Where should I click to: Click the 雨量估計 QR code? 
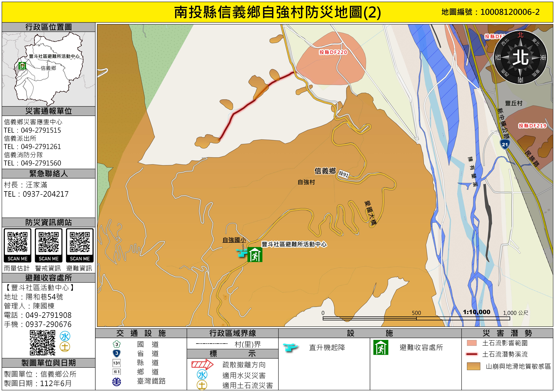pos(17,242)
